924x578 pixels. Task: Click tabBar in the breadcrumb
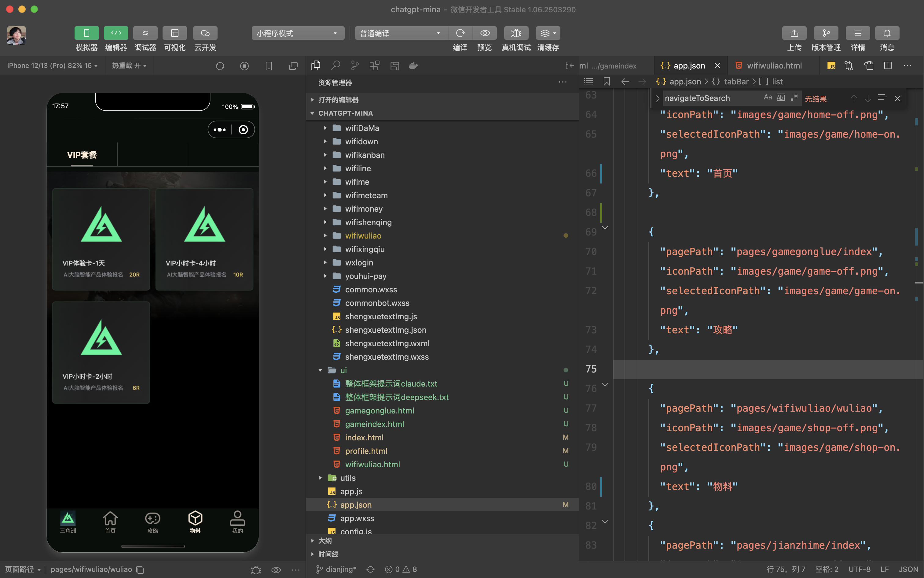[x=736, y=81]
